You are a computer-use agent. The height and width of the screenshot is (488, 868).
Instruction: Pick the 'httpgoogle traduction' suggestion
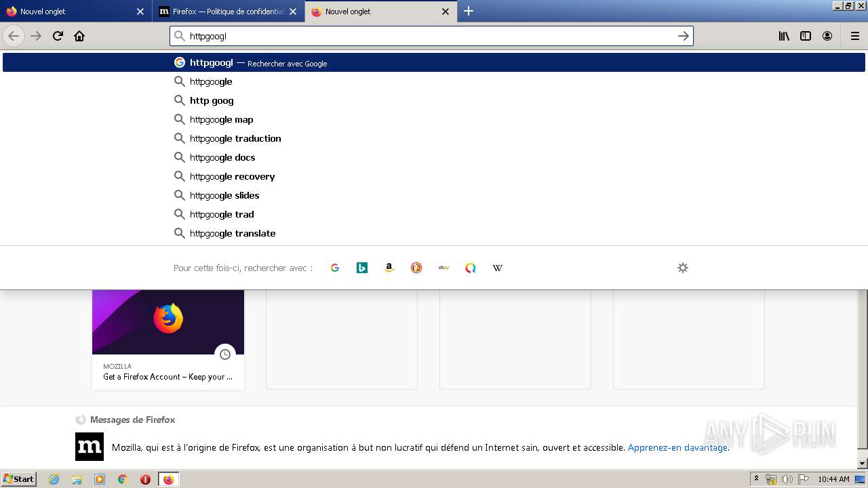(x=434, y=138)
